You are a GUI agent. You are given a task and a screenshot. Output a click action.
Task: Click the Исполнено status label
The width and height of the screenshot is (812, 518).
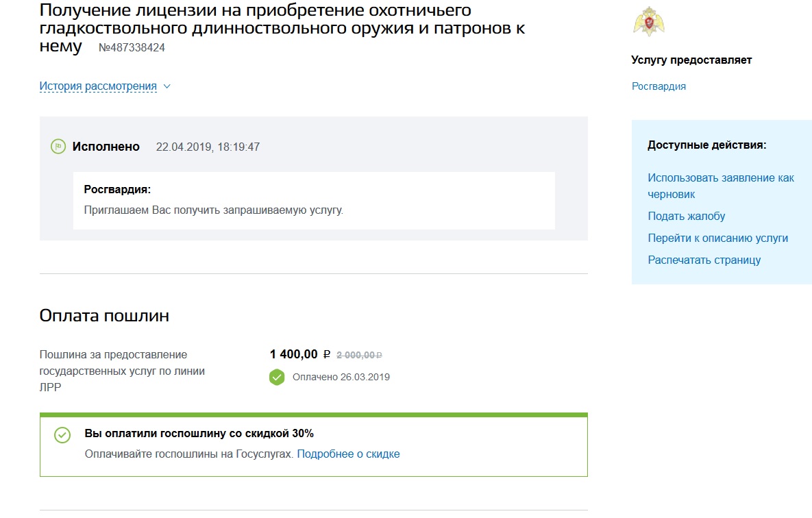tap(106, 147)
